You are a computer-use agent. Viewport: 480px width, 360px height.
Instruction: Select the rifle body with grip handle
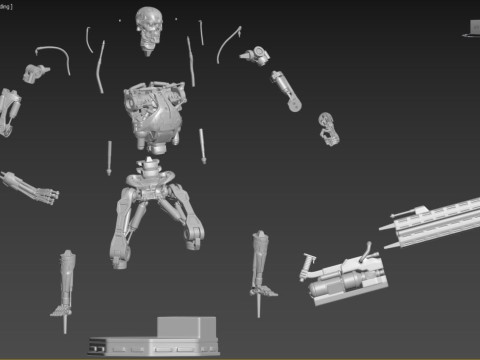(x=343, y=275)
